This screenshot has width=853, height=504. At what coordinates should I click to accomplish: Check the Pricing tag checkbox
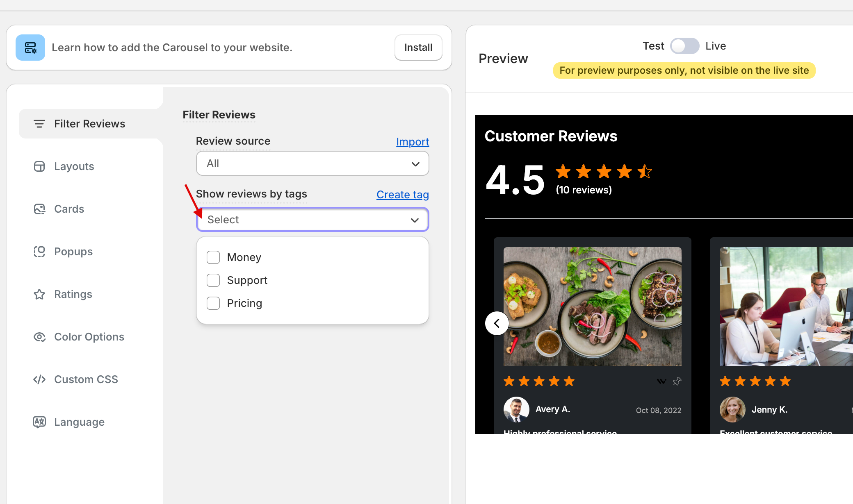click(x=213, y=303)
